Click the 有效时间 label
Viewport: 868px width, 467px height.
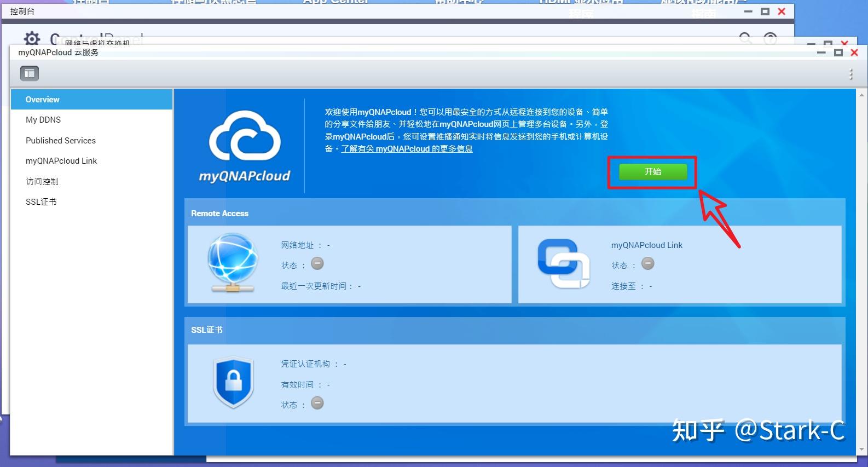tap(298, 385)
